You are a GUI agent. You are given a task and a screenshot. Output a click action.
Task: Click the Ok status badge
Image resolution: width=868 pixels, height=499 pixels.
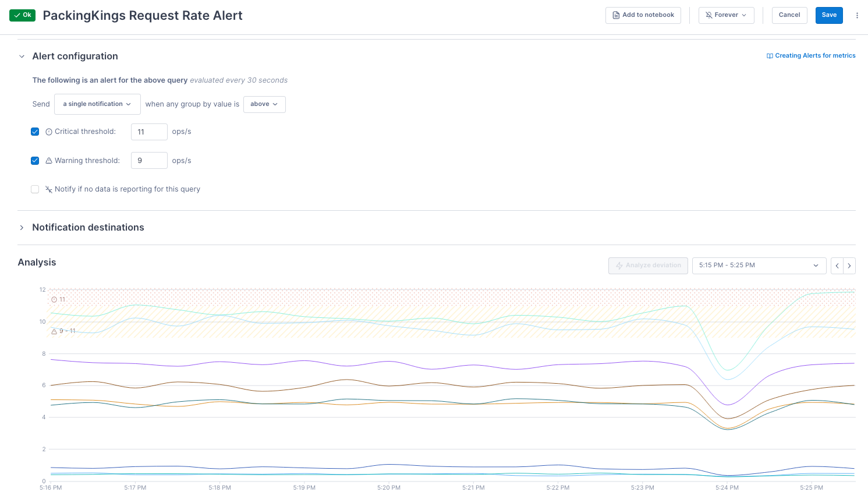pos(22,15)
